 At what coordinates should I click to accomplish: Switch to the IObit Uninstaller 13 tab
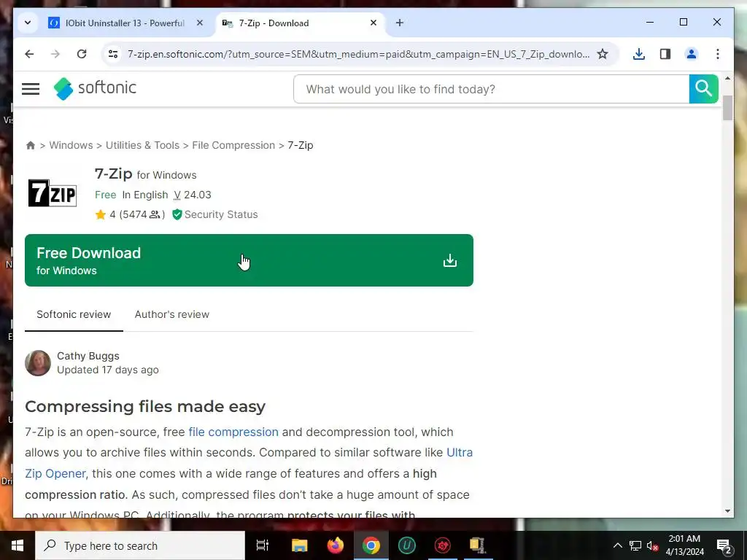point(125,23)
